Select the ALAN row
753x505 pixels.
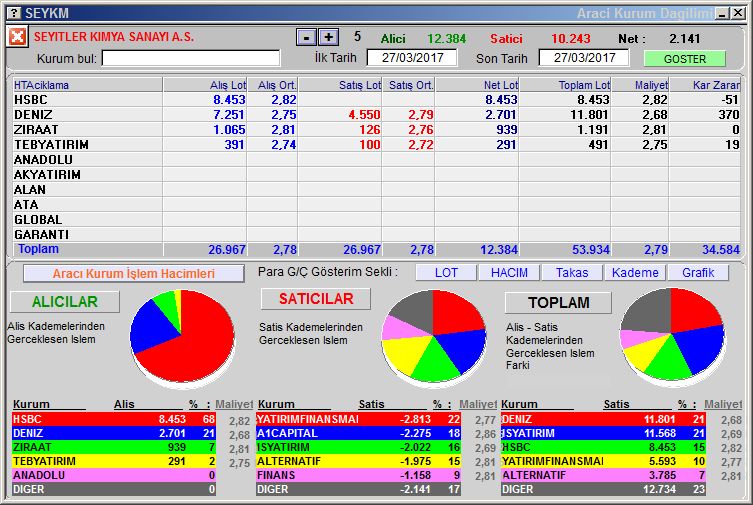point(376,190)
